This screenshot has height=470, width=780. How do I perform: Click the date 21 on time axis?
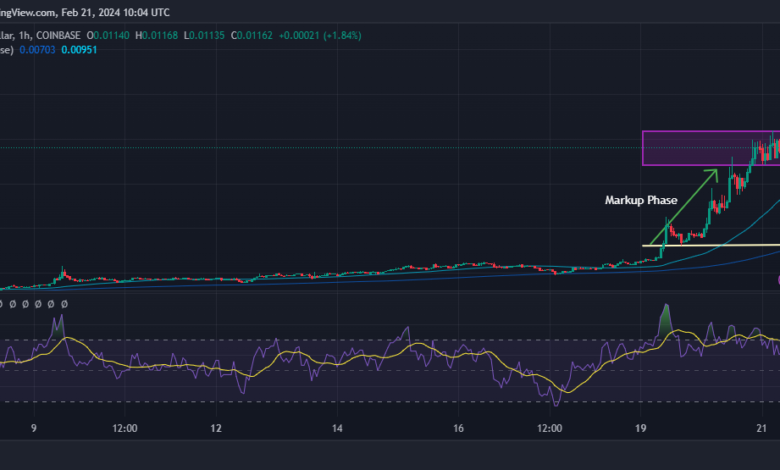(761, 428)
